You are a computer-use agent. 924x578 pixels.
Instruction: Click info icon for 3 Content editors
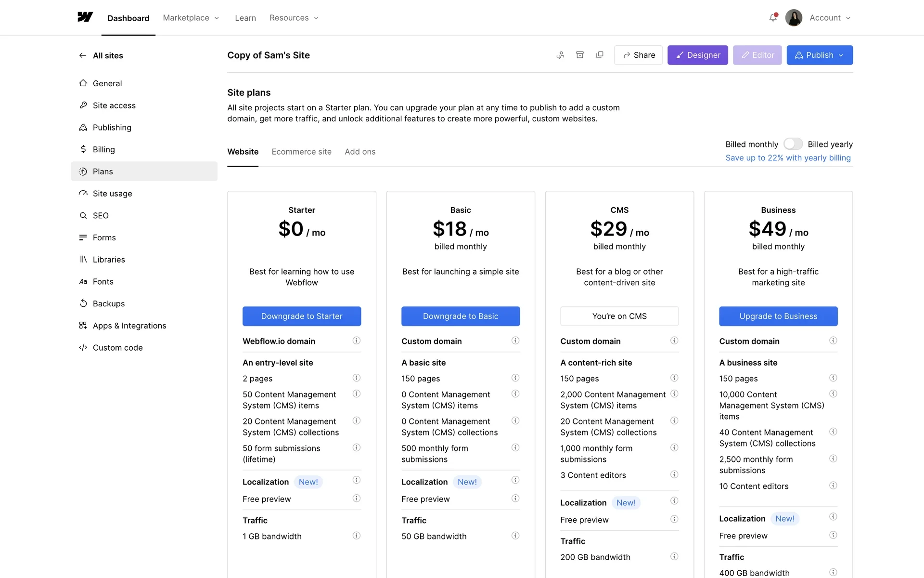674,474
